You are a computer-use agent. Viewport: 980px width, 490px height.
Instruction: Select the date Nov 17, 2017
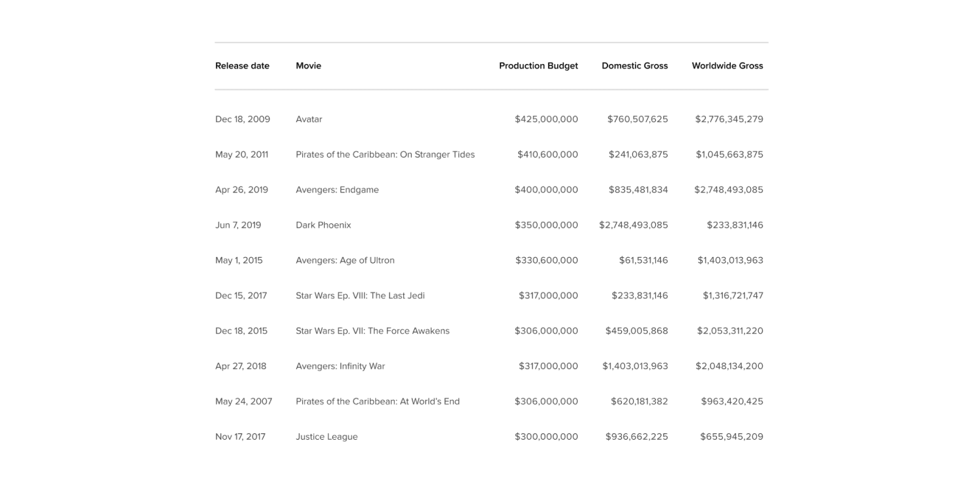pyautogui.click(x=241, y=436)
